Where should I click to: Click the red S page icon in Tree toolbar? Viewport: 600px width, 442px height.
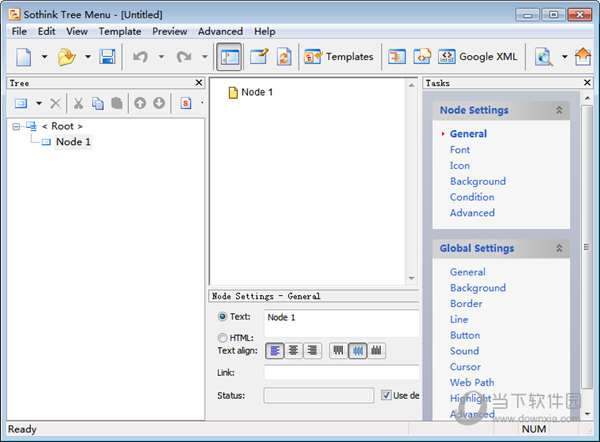tap(186, 103)
